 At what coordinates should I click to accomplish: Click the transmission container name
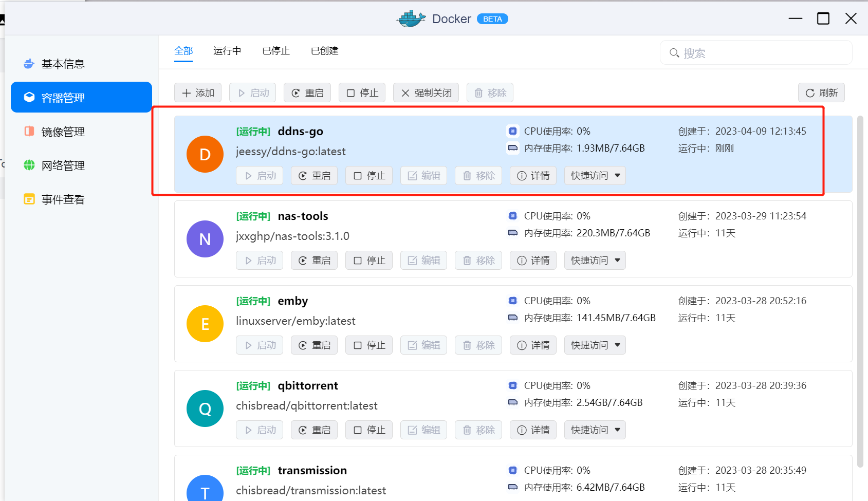click(x=312, y=471)
